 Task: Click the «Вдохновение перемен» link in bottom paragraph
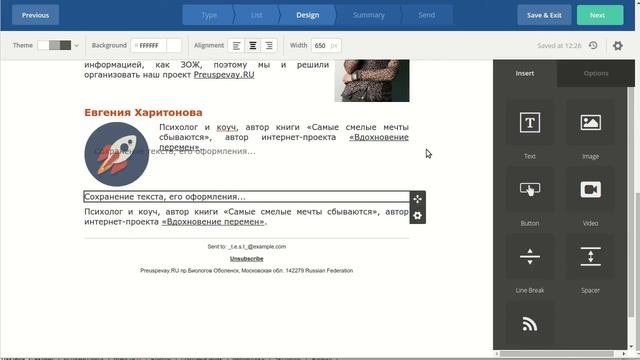213,222
